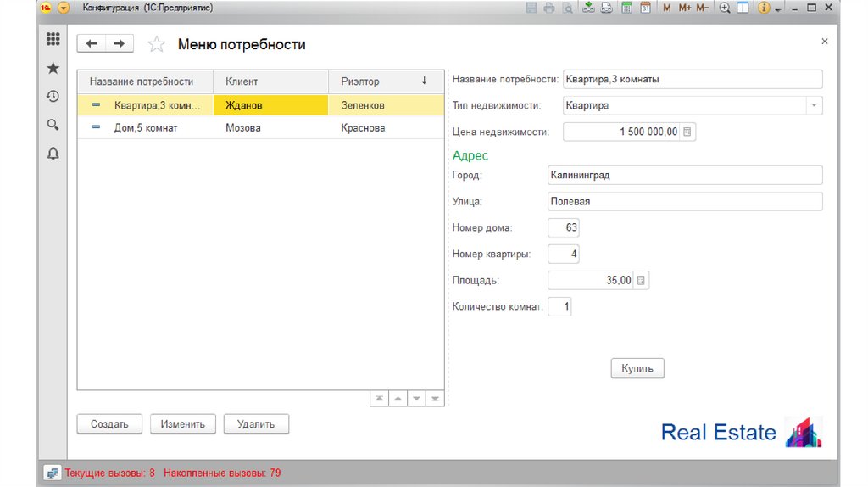
Task: Click the zoom magnifier in top toolbar
Action: 725,8
